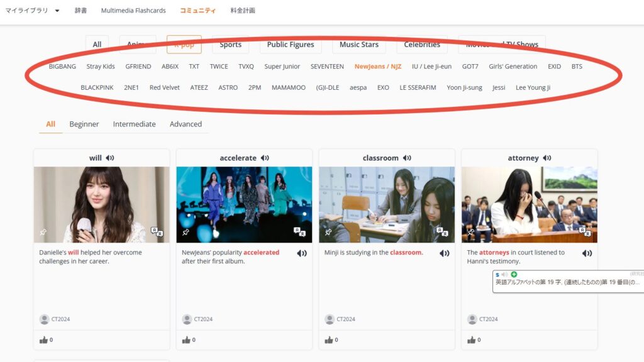Open Hanni testimony photo thumbnail
Image resolution: width=644 pixels, height=362 pixels.
click(x=529, y=204)
